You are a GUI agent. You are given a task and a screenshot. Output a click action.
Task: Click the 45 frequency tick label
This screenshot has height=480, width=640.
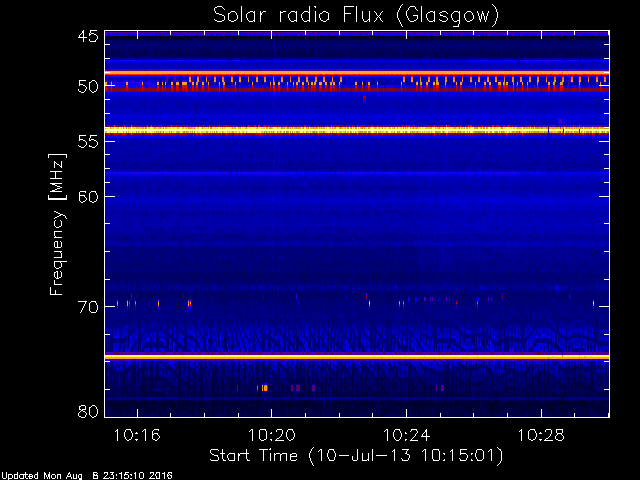[88, 36]
